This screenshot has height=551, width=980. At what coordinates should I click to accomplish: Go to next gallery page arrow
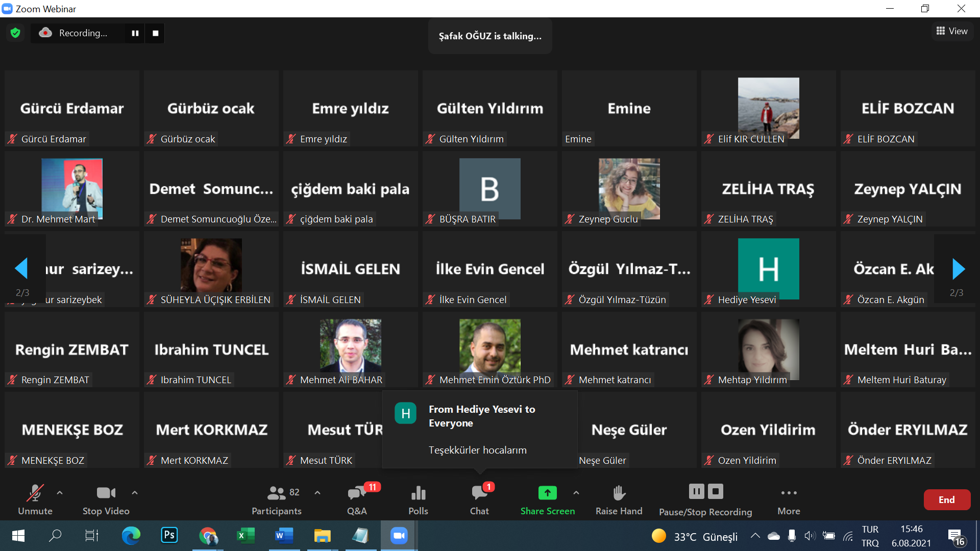[x=958, y=269]
